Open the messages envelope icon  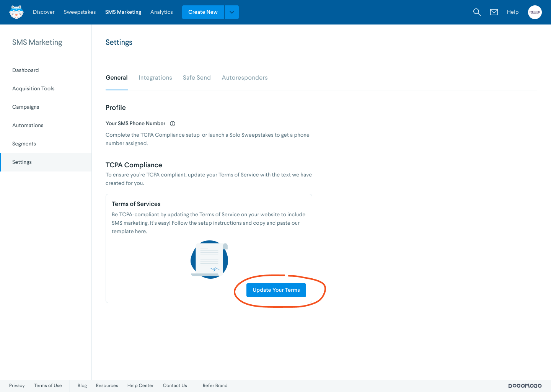(x=494, y=12)
